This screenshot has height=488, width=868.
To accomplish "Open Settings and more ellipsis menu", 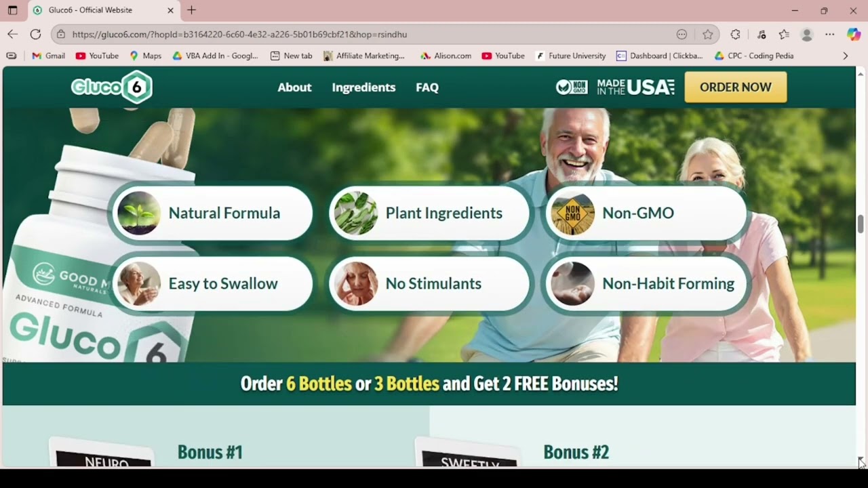I will coord(830,34).
